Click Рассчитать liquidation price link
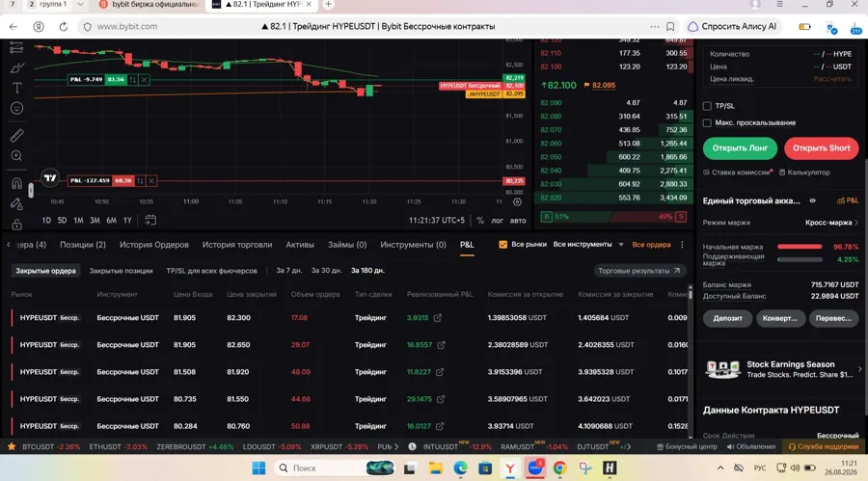The height and width of the screenshot is (481, 868). coord(832,79)
